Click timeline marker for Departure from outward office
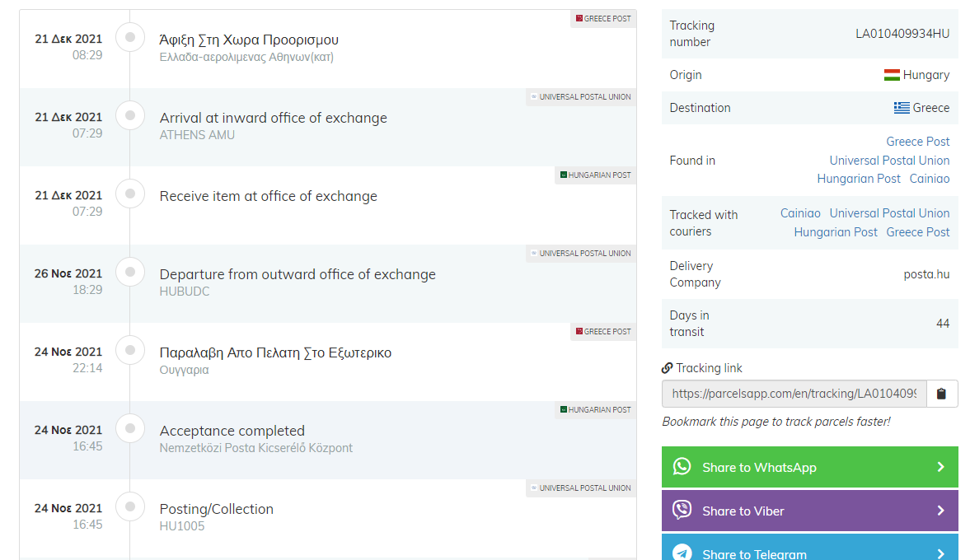 pyautogui.click(x=130, y=271)
